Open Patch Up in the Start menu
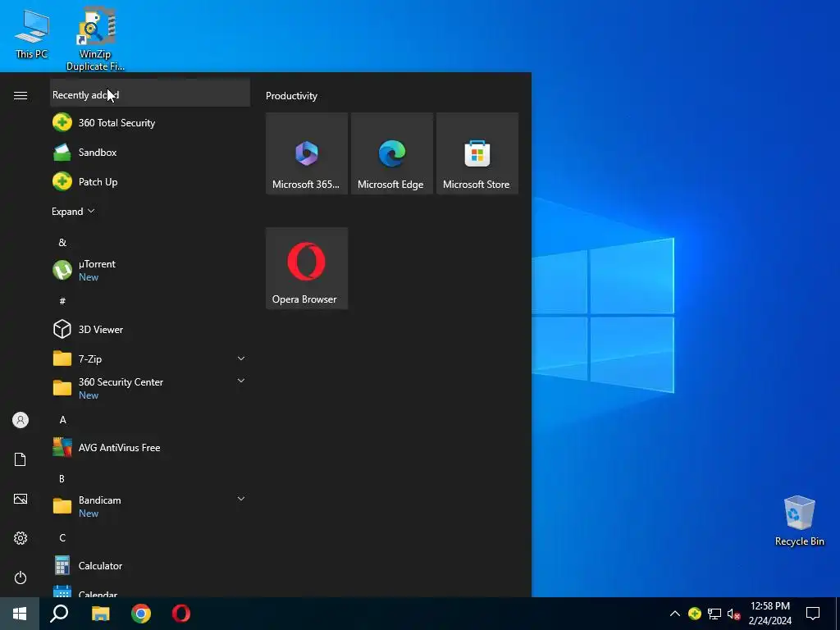The height and width of the screenshot is (630, 840). pos(150,181)
